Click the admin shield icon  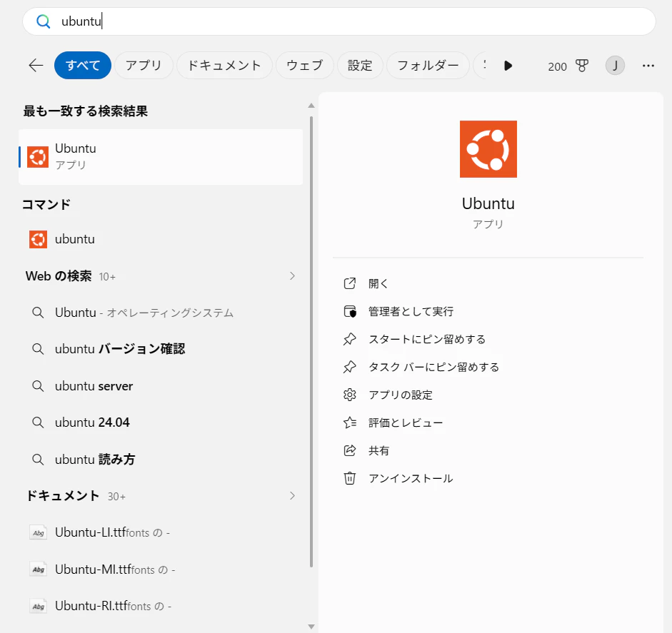tap(350, 311)
